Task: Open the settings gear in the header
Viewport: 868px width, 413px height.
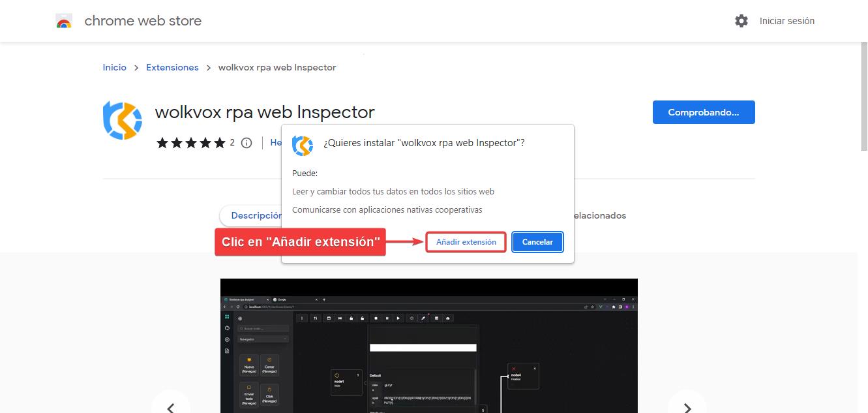Action: [741, 21]
